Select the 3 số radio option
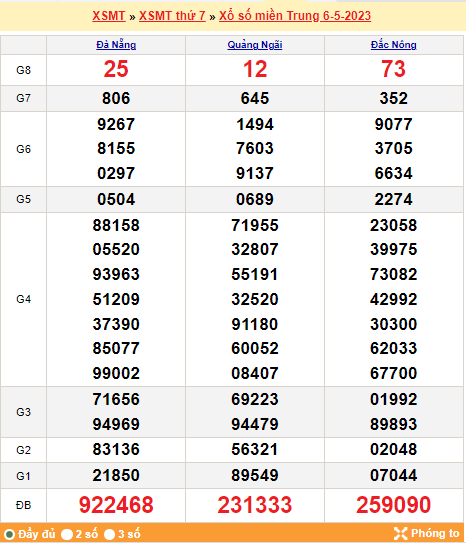The height and width of the screenshot is (543, 466). (109, 534)
